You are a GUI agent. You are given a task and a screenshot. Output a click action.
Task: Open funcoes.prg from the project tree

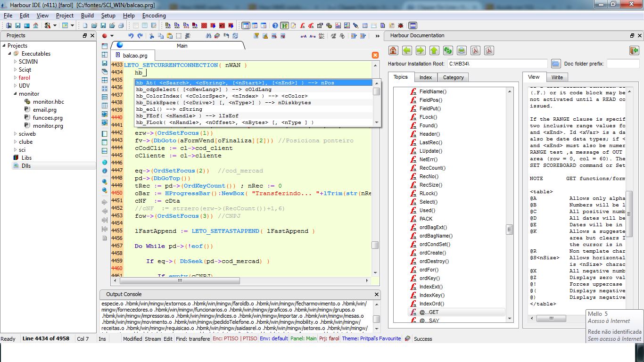48,118
